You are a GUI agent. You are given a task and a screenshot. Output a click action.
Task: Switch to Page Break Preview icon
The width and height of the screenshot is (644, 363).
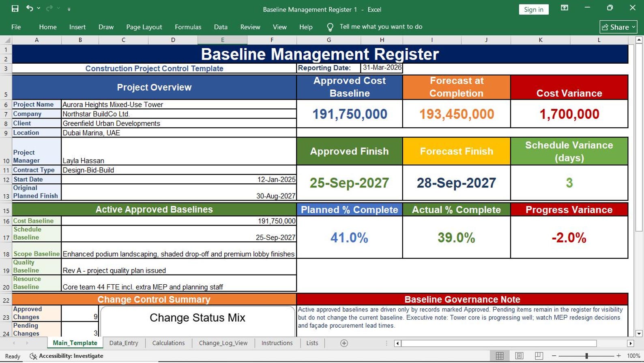pyautogui.click(x=539, y=356)
